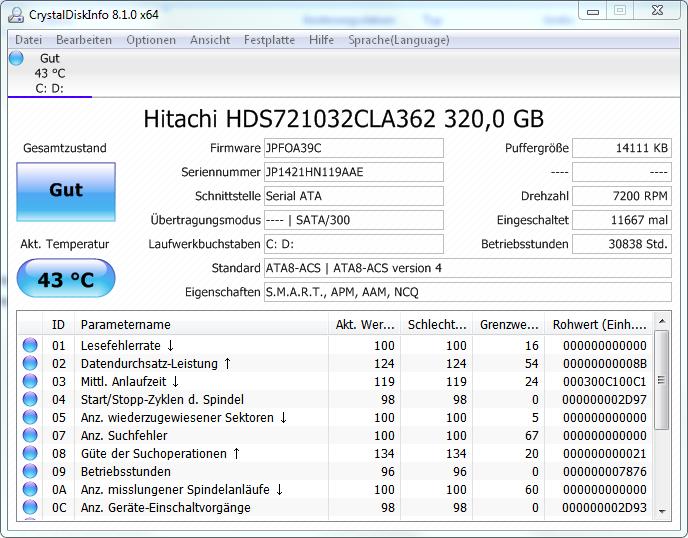Click the Eingeschaltet field 11667 mal
Image resolution: width=688 pixels, height=538 pixels.
point(622,220)
